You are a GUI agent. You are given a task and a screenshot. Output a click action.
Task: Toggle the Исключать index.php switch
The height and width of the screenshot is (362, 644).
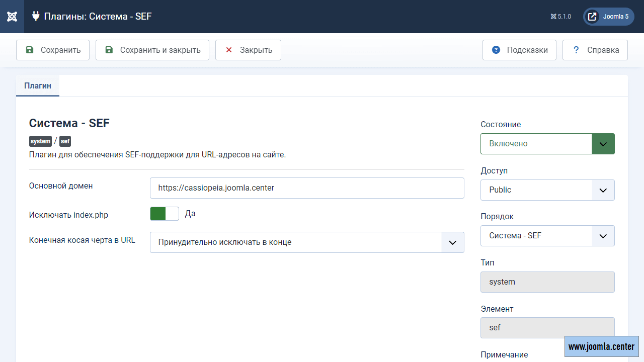[x=165, y=214]
